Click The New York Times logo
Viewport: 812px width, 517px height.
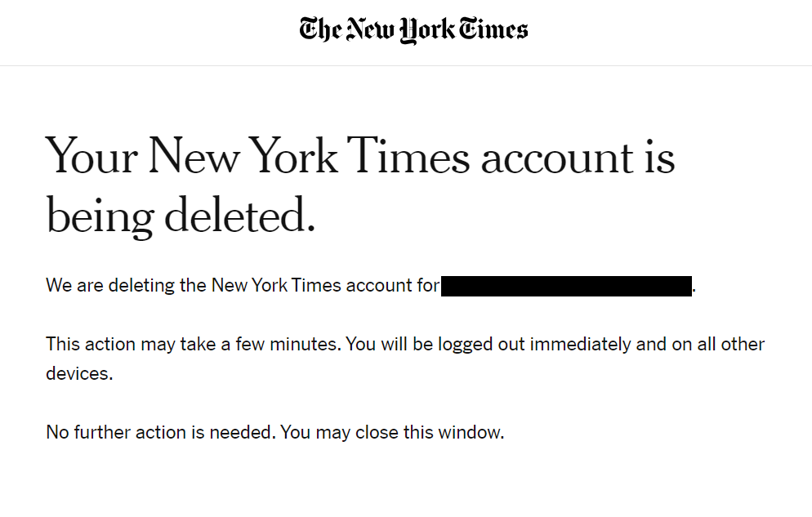tap(413, 30)
